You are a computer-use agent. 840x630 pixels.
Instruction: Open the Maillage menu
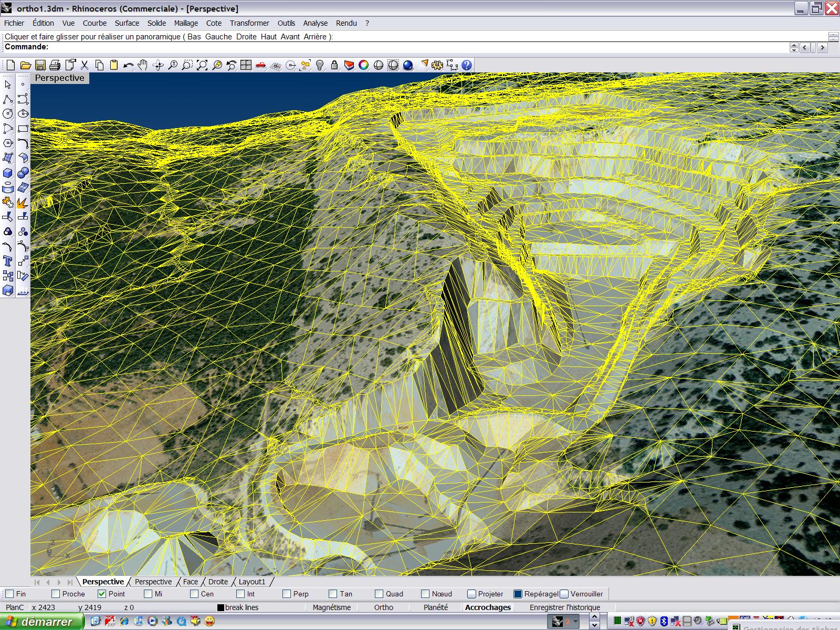(x=186, y=23)
